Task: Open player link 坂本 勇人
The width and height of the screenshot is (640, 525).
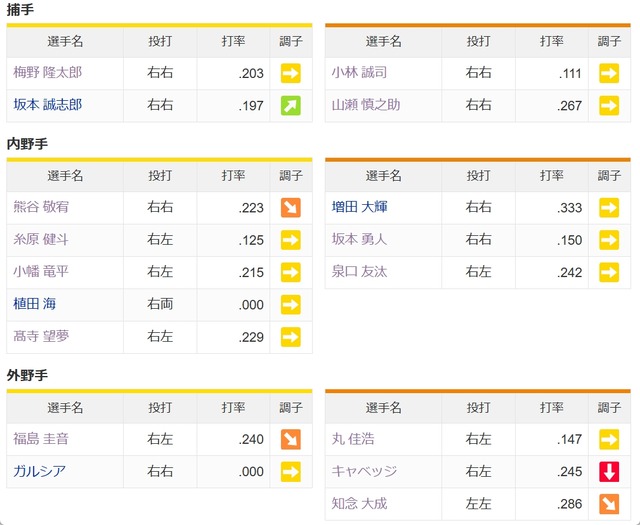Action: click(x=359, y=239)
